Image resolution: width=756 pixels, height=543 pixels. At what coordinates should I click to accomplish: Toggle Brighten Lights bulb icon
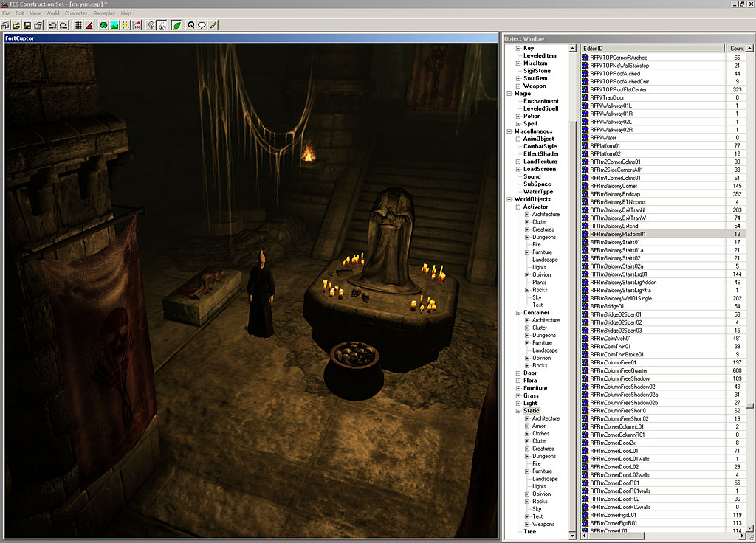[151, 25]
